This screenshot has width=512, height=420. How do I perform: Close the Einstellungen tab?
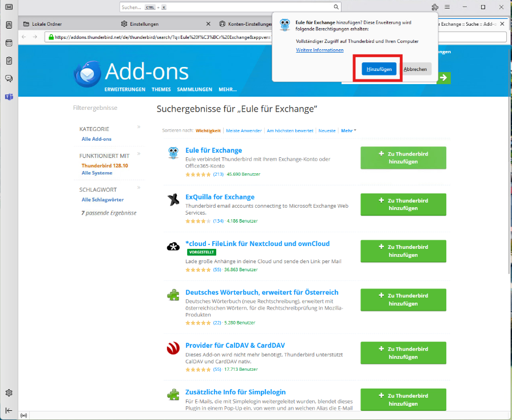pos(208,24)
